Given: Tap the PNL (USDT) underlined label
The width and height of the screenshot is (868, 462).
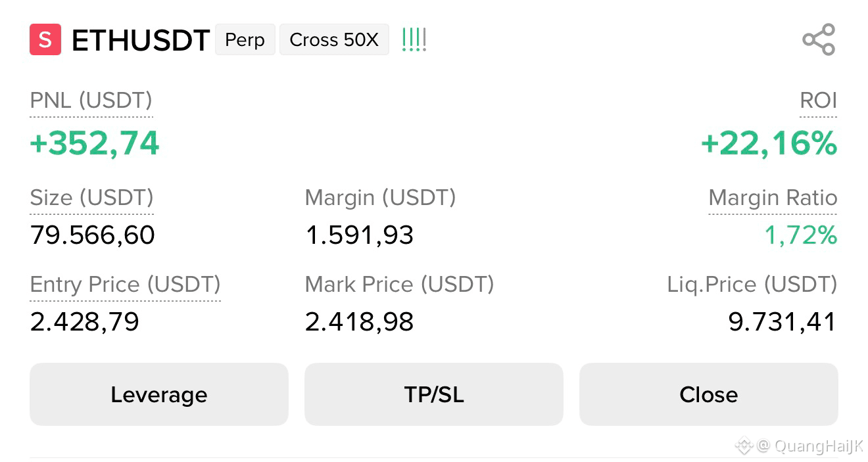Looking at the screenshot, I should coord(91,101).
